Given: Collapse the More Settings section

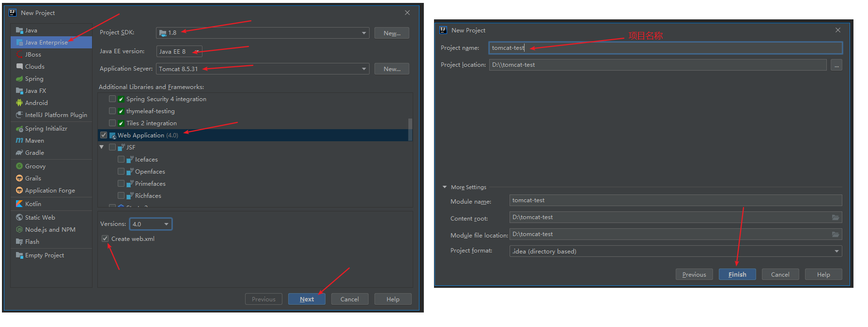Looking at the screenshot, I should click(445, 187).
